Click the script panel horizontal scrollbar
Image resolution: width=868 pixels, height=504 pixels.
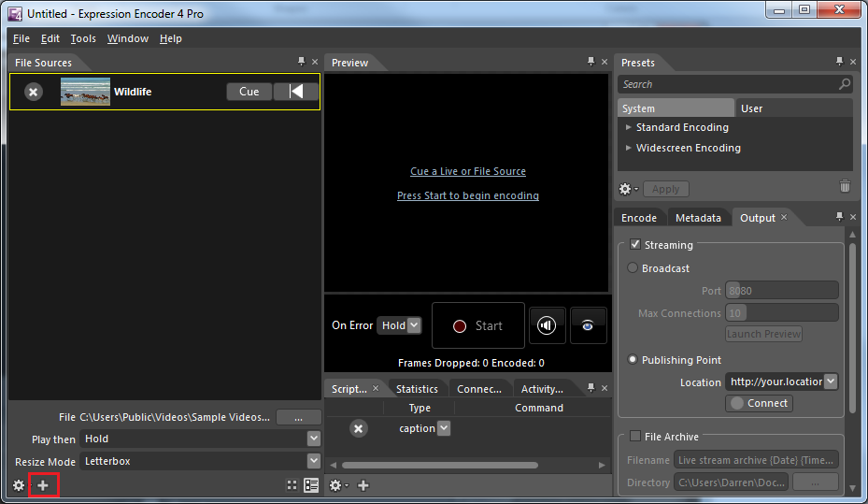click(x=439, y=466)
